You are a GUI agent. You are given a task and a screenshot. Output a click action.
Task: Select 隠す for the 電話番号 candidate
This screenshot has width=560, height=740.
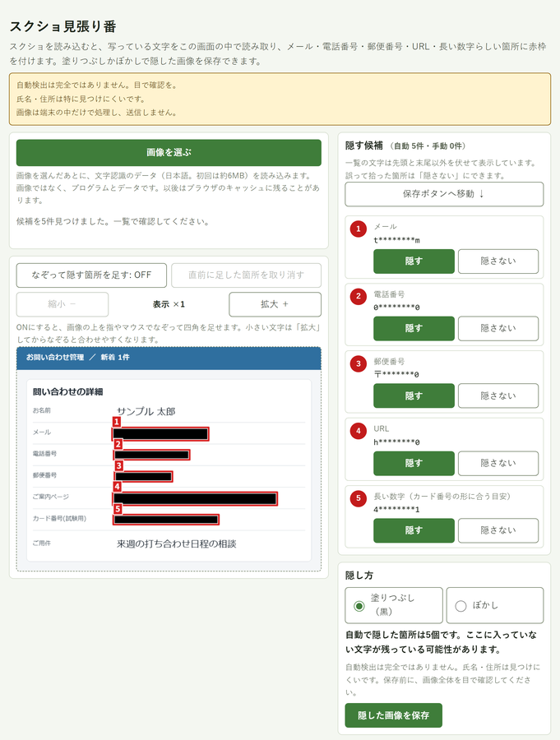click(414, 328)
